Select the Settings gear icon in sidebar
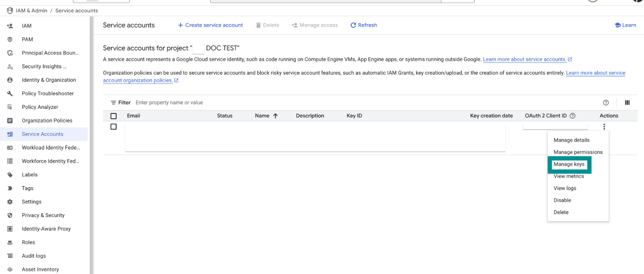The image size is (644, 274). 10,202
